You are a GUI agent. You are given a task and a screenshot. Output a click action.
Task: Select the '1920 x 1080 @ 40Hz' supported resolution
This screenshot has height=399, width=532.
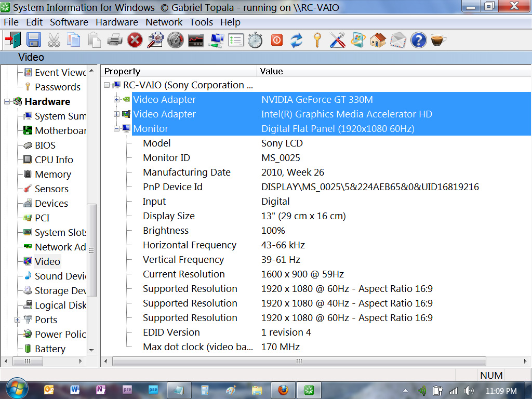347,303
